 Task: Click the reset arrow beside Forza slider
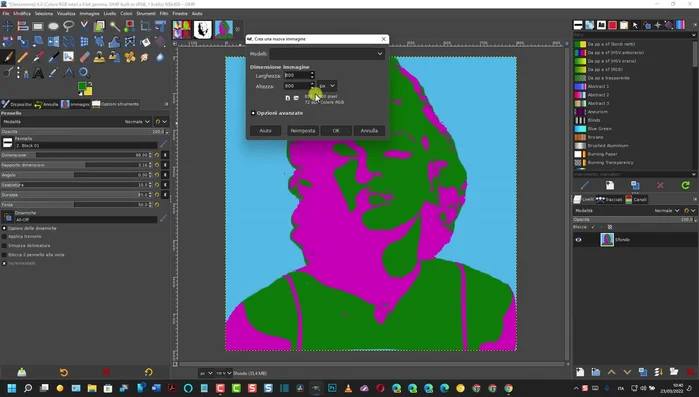[157, 205]
